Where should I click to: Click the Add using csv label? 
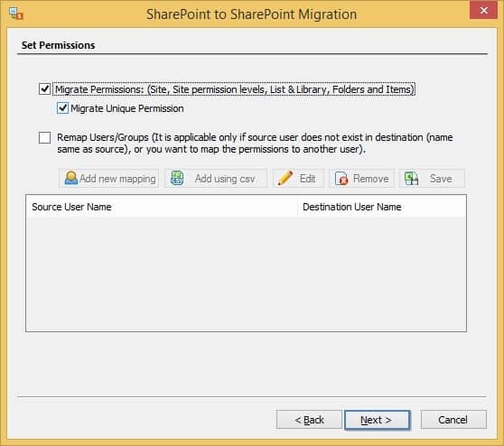225,179
